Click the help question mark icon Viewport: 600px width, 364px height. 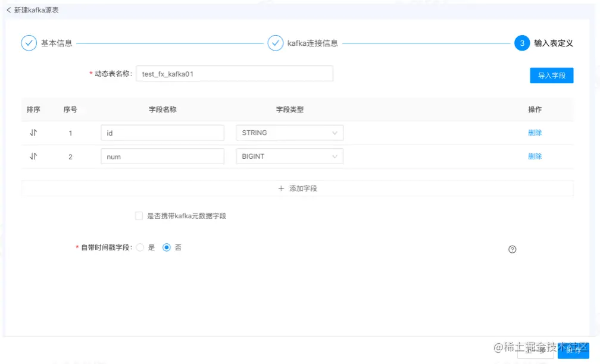tap(512, 249)
